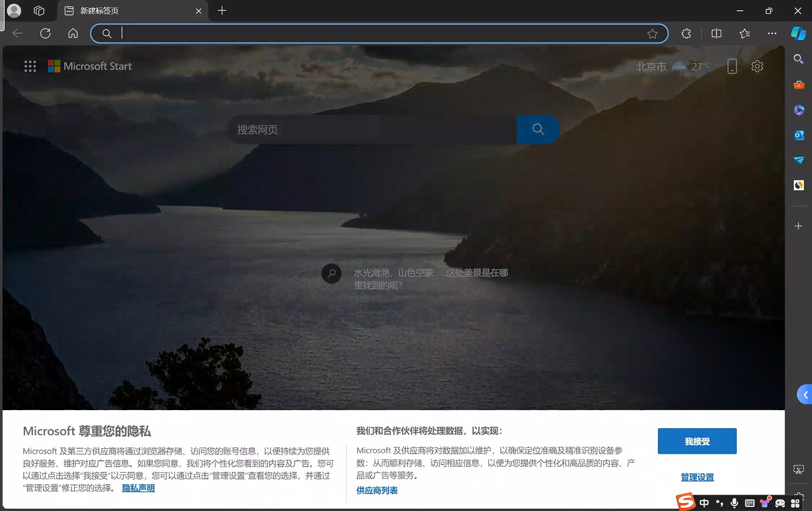
Task: Open a new tab with plus button
Action: tap(222, 11)
